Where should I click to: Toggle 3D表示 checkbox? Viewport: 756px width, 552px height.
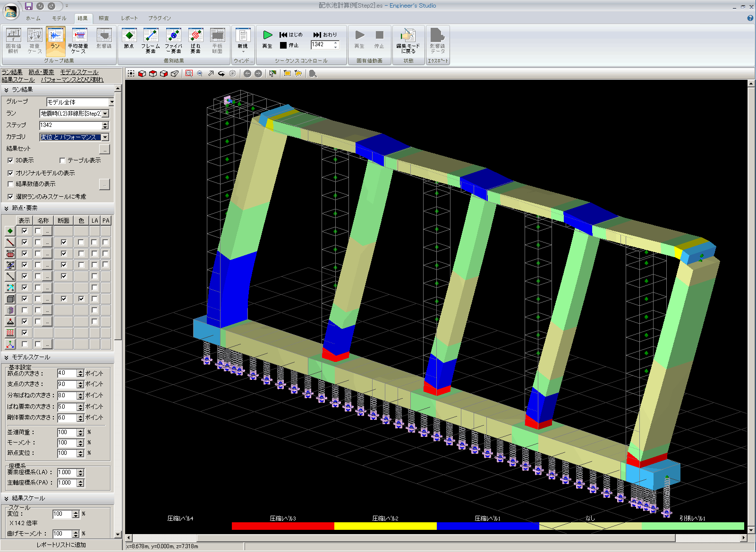pyautogui.click(x=10, y=160)
